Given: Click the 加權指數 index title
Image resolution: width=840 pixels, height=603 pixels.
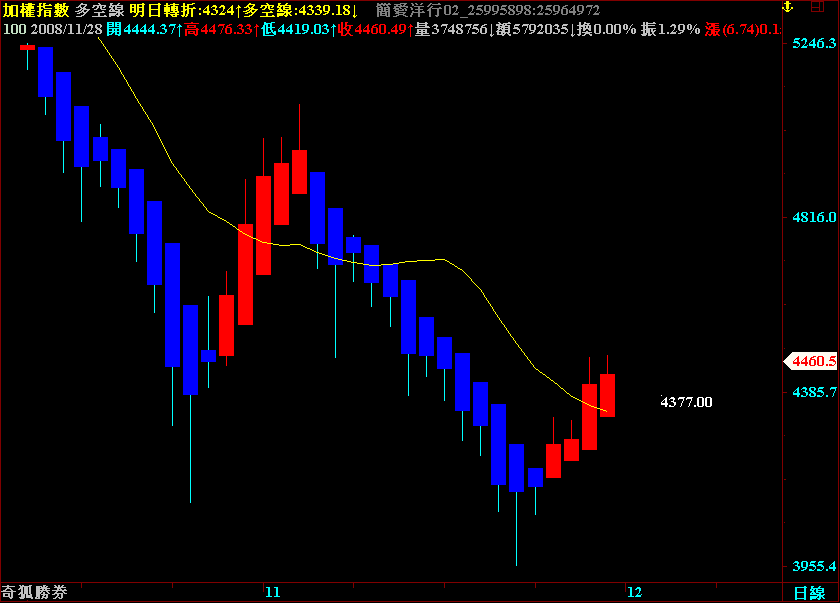Looking at the screenshot, I should [35, 10].
